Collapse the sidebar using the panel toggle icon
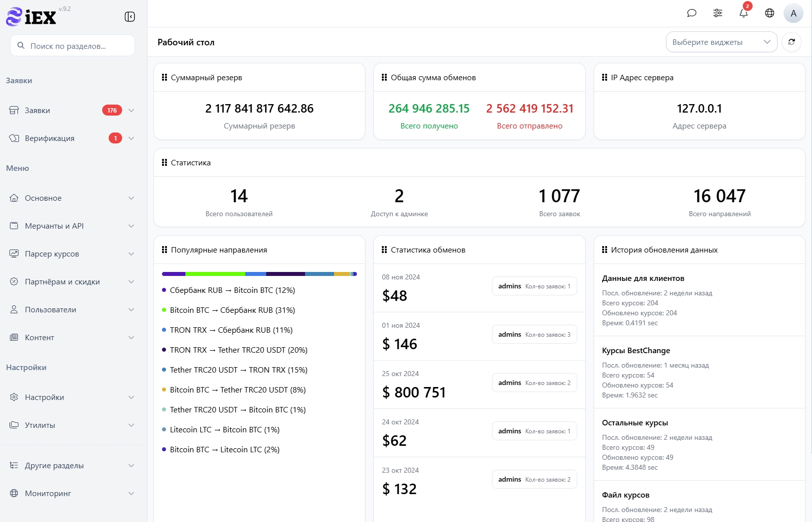812x522 pixels. coord(130,17)
